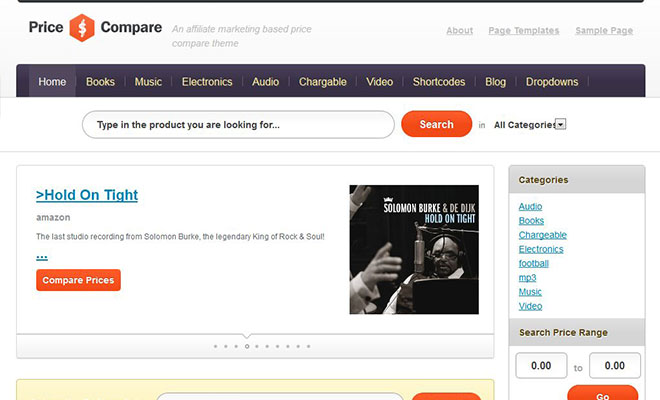The width and height of the screenshot is (660, 400).
Task: Type in the product search field
Action: point(237,125)
